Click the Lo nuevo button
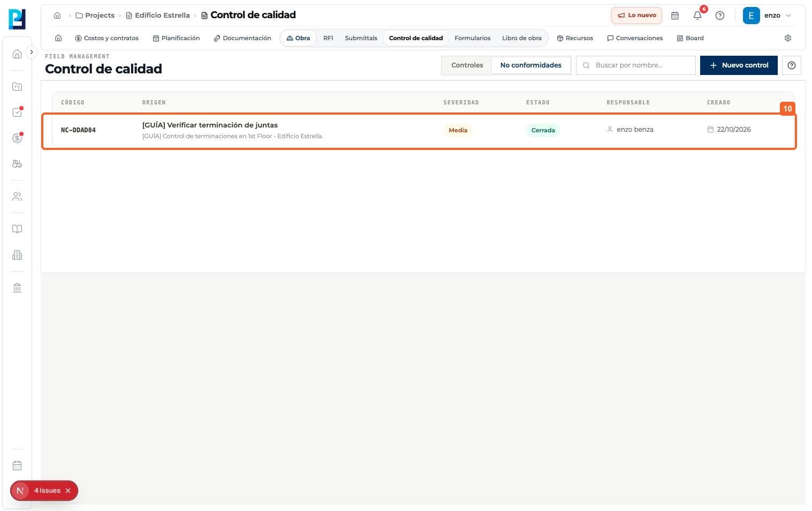 tap(636, 16)
